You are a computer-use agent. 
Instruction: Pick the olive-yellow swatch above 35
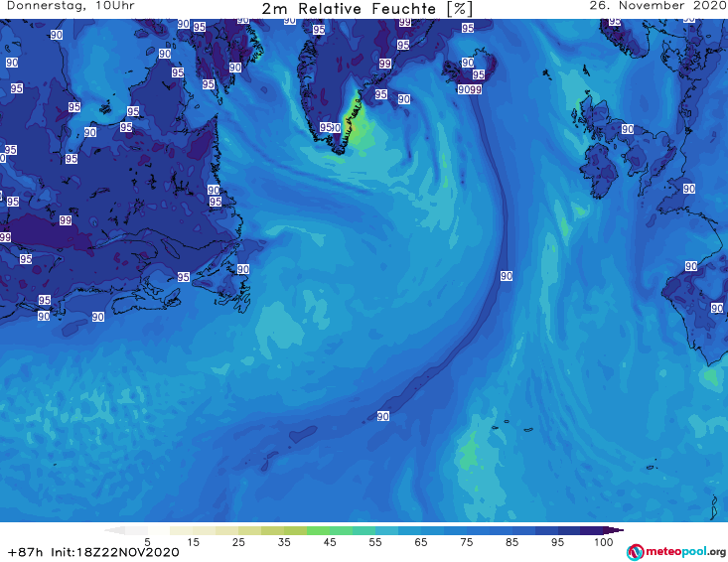[x=273, y=530]
